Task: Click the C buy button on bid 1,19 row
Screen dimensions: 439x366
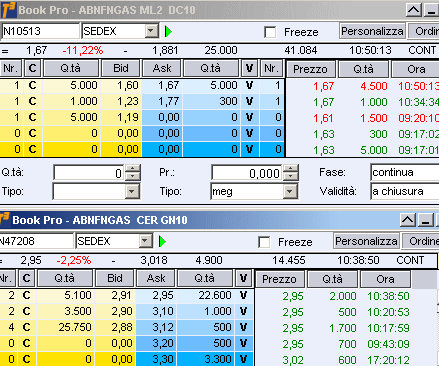Action: (32, 117)
